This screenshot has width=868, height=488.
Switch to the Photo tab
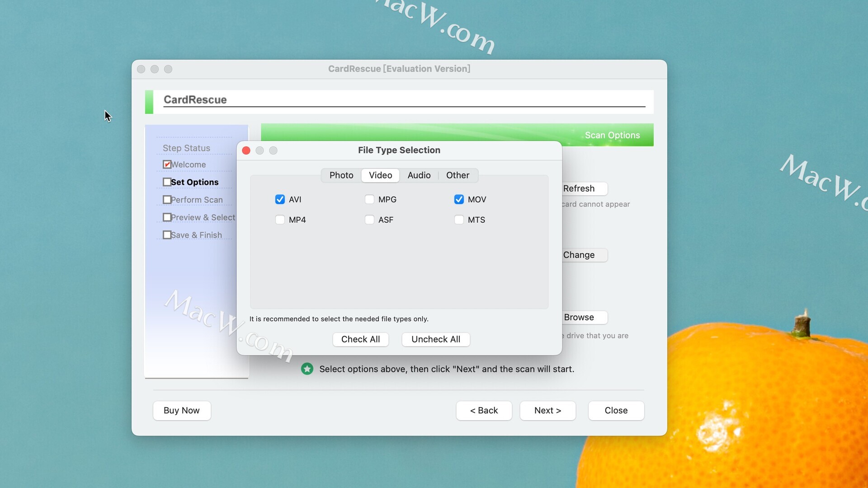tap(341, 175)
